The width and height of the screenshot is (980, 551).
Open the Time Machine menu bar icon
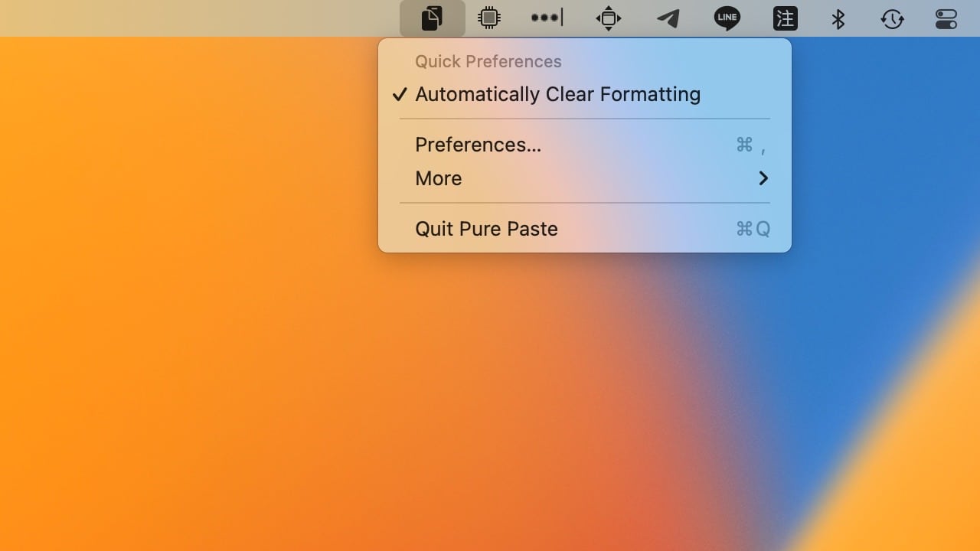(893, 18)
